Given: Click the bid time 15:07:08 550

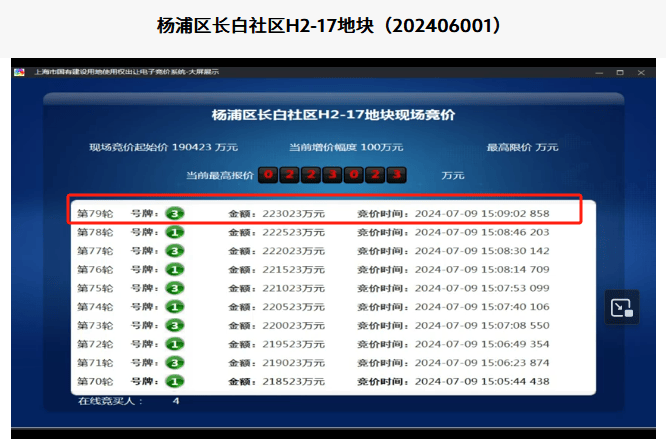Looking at the screenshot, I should coord(515,326).
